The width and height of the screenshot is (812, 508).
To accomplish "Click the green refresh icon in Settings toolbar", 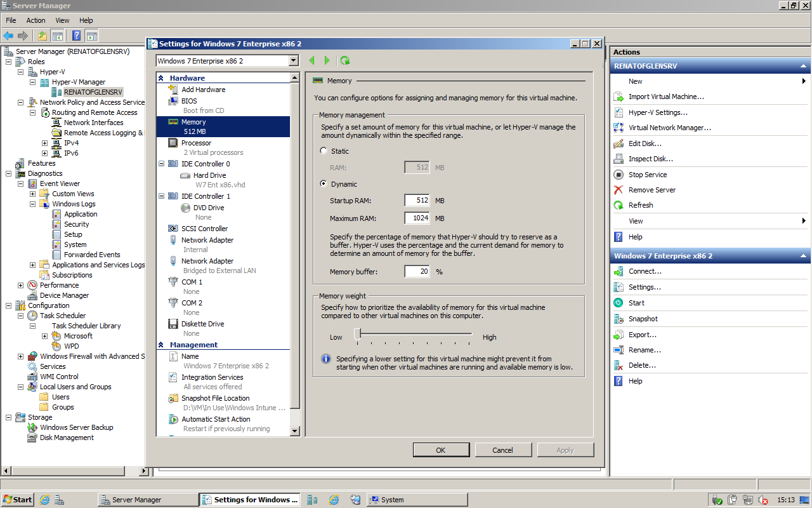I will [344, 60].
